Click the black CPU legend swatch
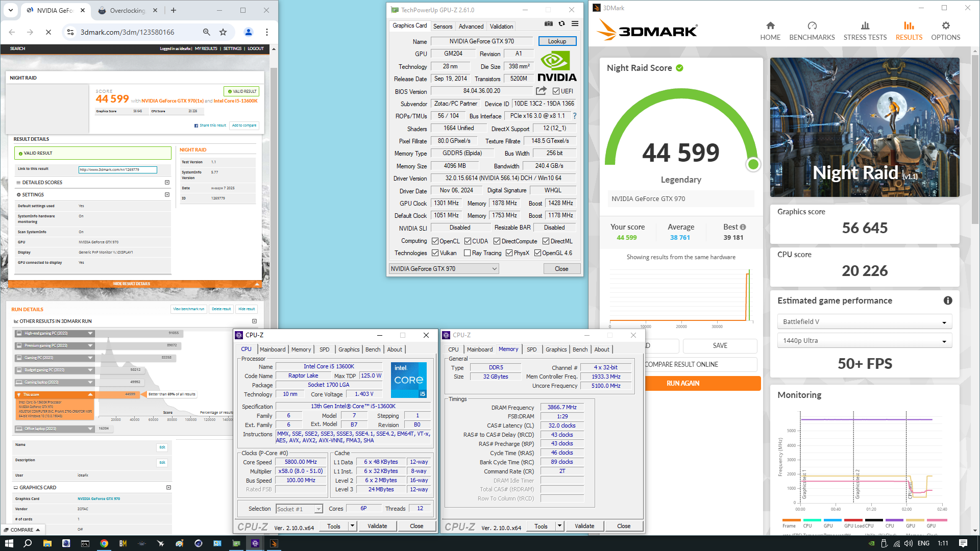 click(x=873, y=520)
